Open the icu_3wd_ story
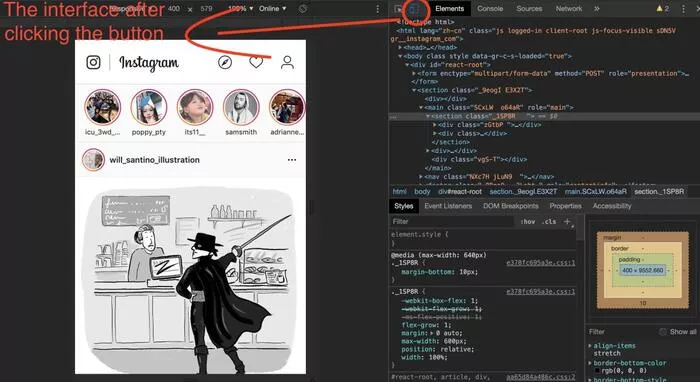 click(103, 107)
